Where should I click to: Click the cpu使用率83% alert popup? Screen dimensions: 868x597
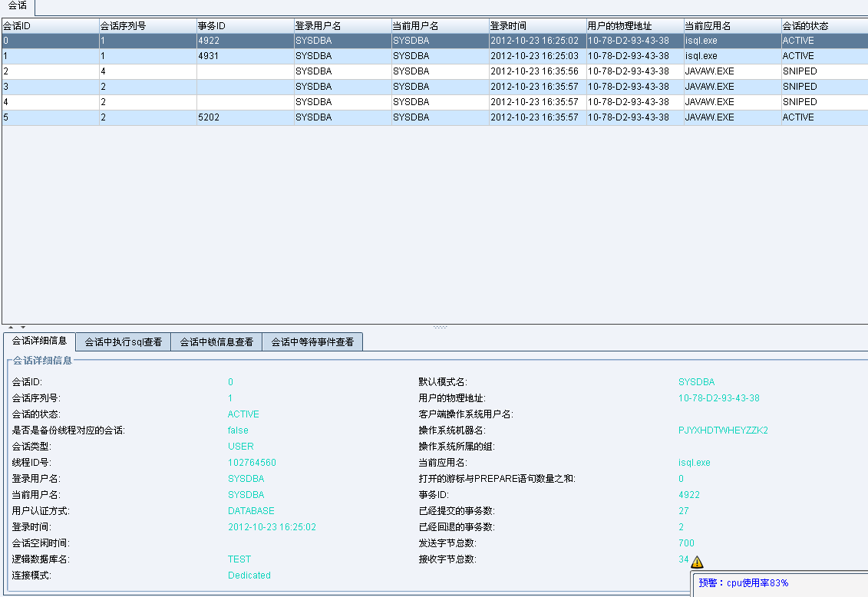pos(779,583)
